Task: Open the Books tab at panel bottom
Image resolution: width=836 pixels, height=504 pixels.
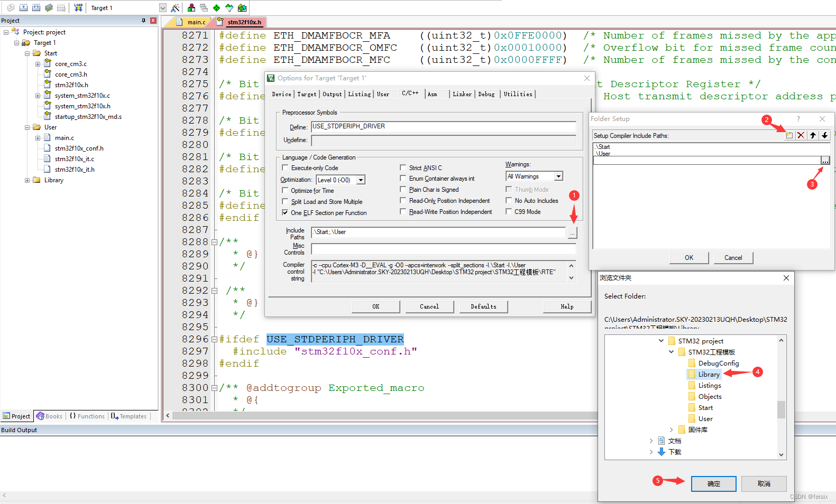Action: point(50,416)
